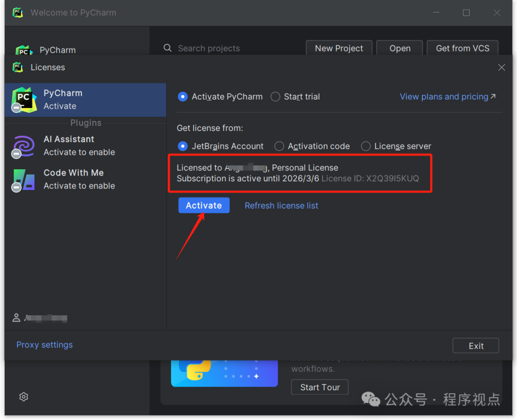Click Get from VCS in Welcome window
The image size is (517, 420).
[x=462, y=48]
